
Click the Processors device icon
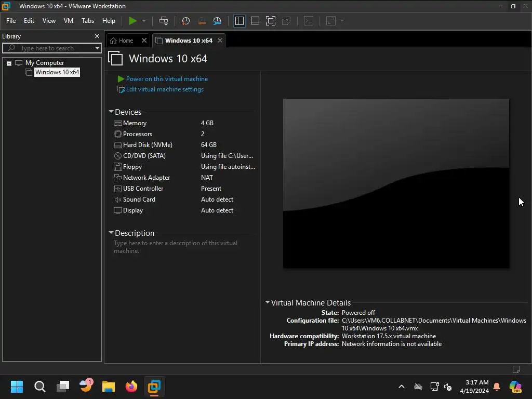click(x=118, y=134)
